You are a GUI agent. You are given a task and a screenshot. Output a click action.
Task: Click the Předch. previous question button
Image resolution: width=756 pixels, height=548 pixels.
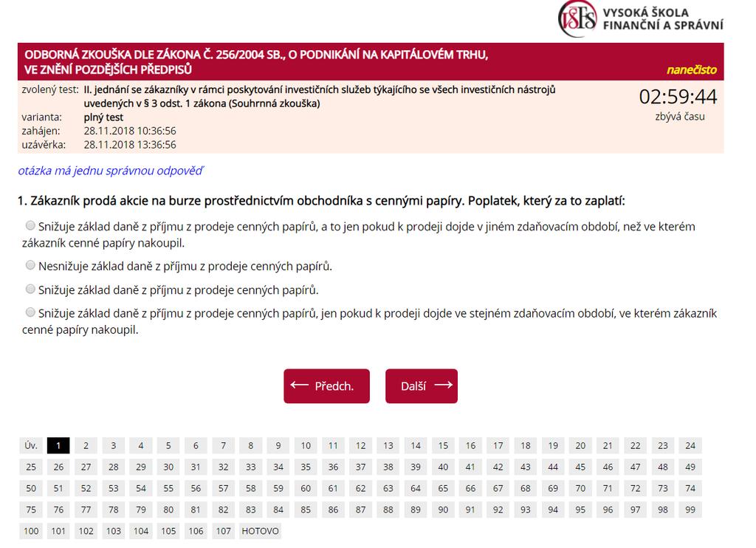tap(326, 386)
